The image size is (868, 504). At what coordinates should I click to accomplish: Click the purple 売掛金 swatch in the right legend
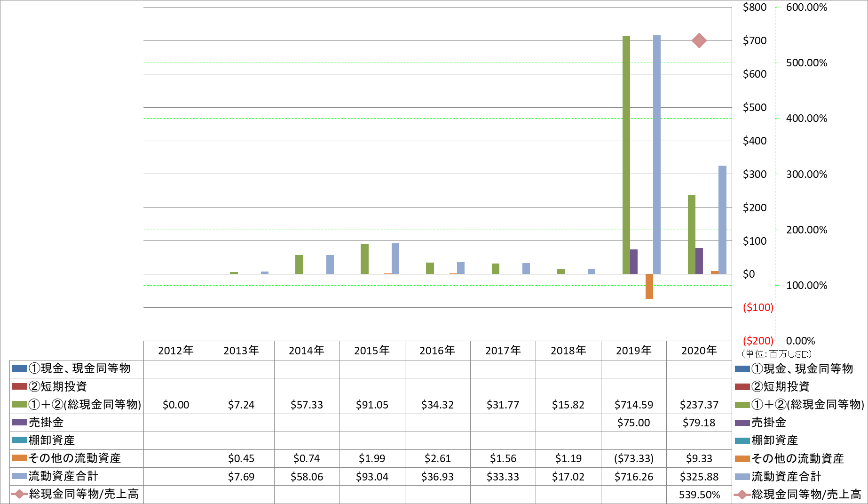tap(742, 423)
